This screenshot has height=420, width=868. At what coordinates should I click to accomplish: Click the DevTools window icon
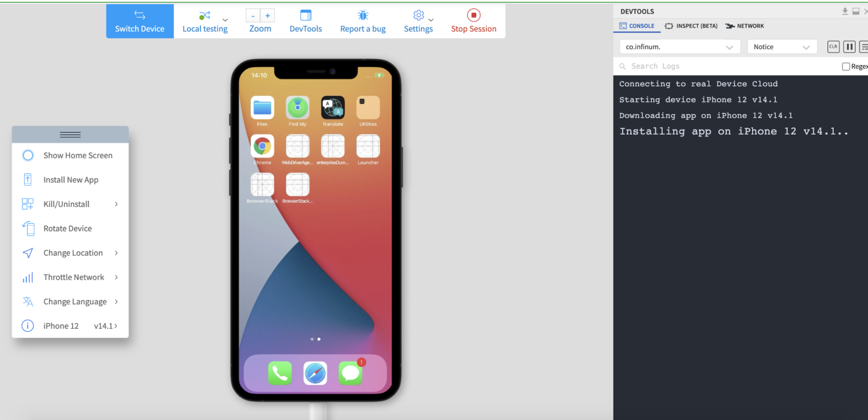305,15
